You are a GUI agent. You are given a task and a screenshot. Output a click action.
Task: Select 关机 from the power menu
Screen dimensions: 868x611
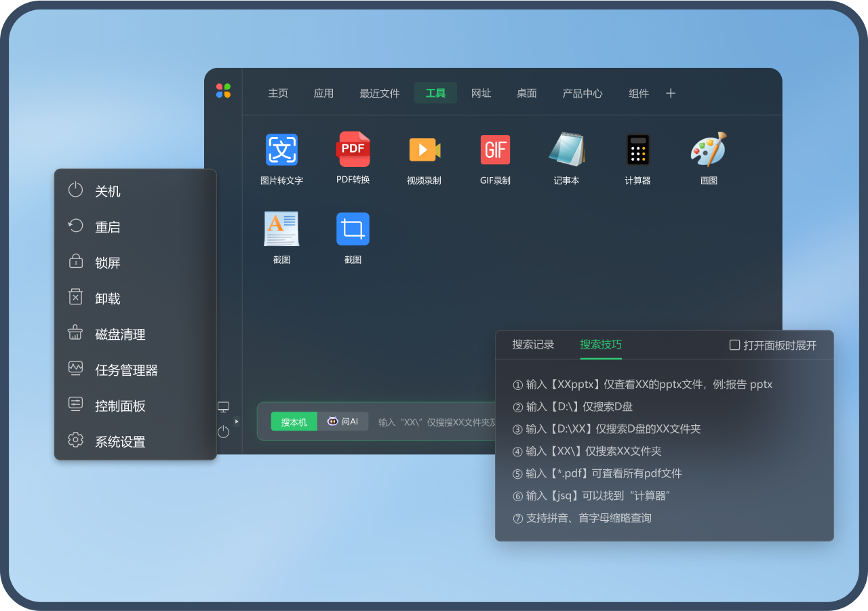[108, 191]
